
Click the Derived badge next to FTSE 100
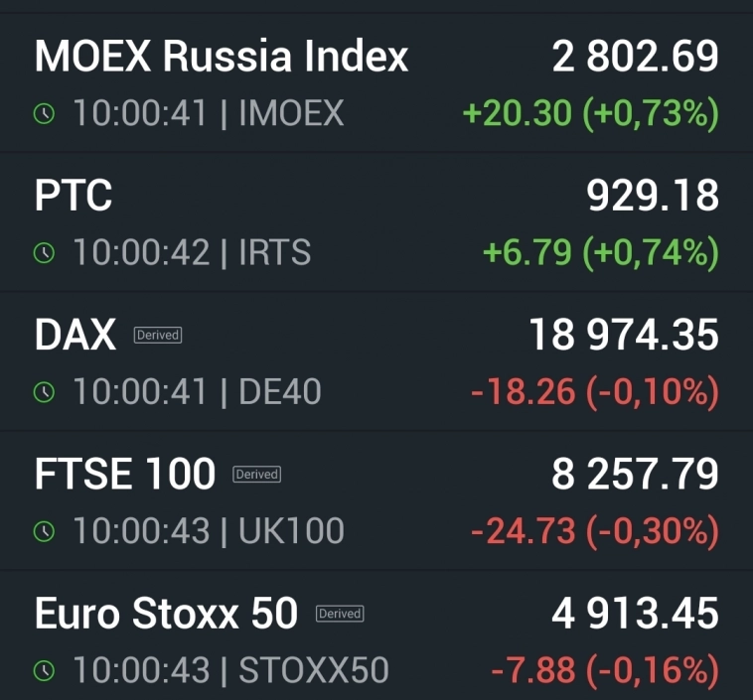click(x=256, y=475)
